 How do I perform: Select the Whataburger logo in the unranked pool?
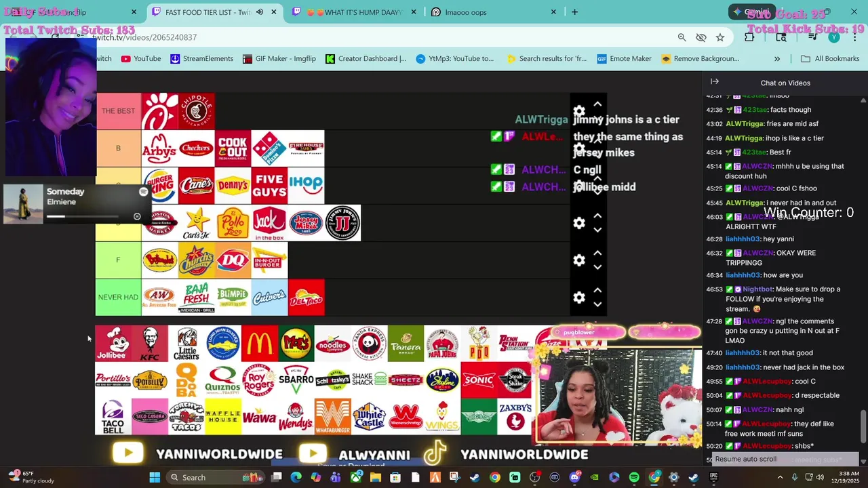coord(332,417)
